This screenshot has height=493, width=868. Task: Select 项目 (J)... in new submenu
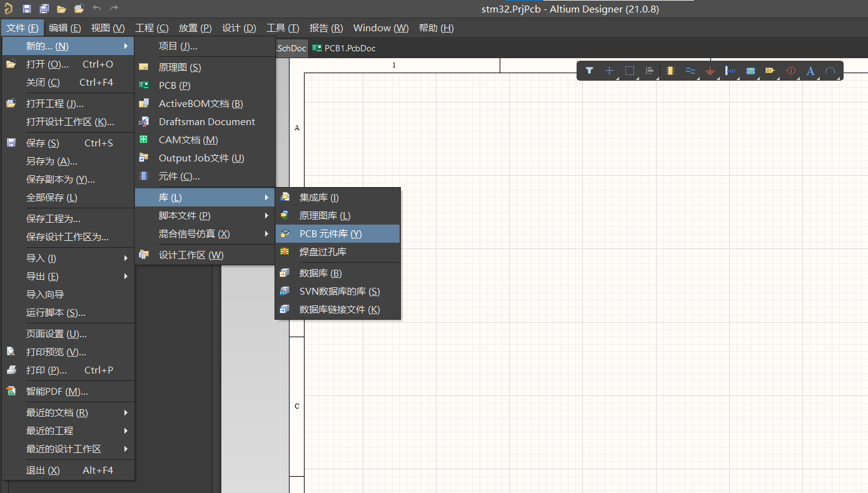(205, 46)
